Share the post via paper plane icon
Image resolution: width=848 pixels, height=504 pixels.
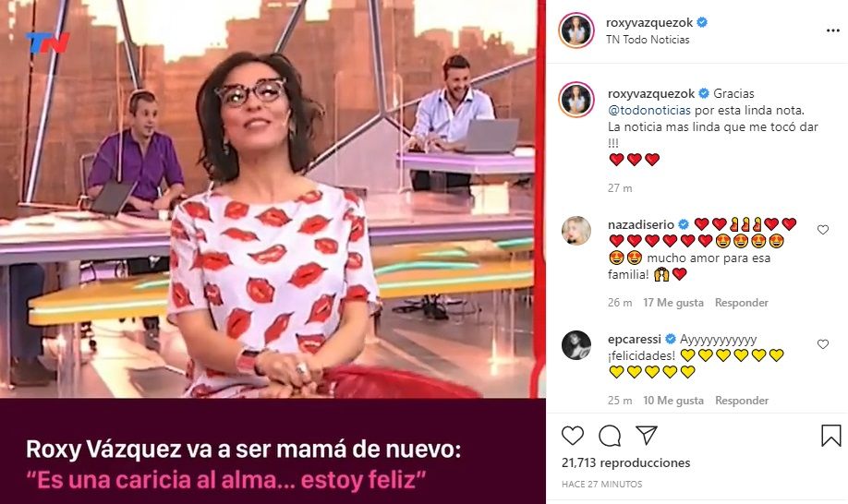[x=647, y=435]
